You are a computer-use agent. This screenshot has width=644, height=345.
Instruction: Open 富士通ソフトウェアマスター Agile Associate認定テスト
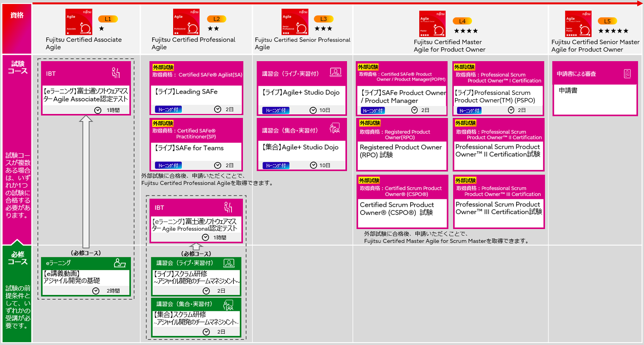point(85,95)
